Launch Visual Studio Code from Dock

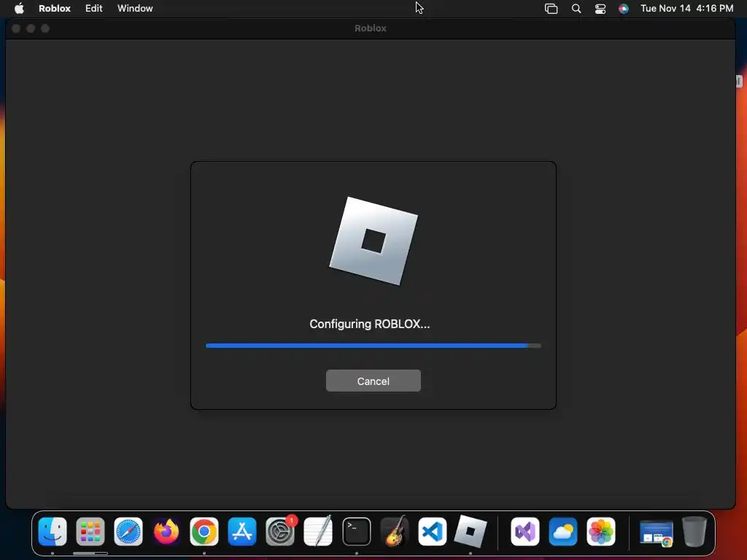point(432,532)
